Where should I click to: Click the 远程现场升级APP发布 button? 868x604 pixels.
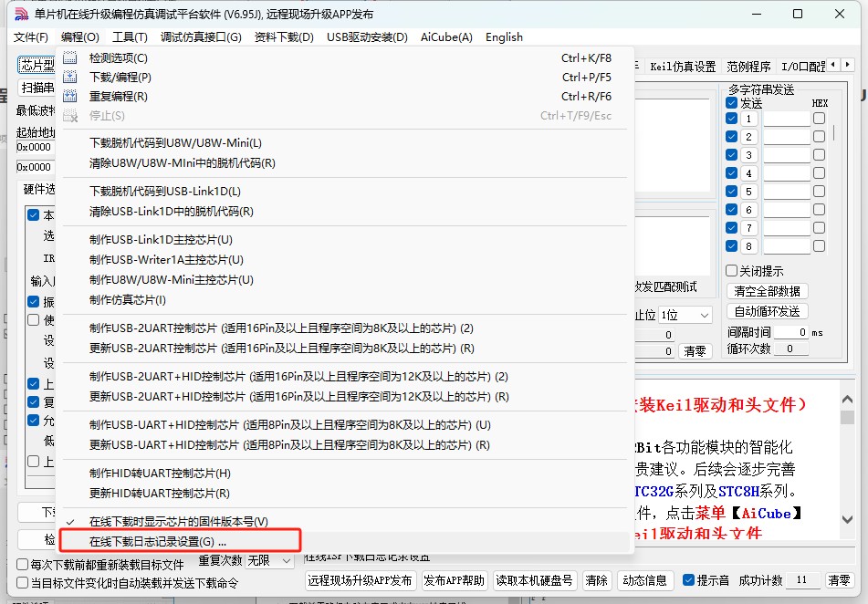(x=360, y=581)
